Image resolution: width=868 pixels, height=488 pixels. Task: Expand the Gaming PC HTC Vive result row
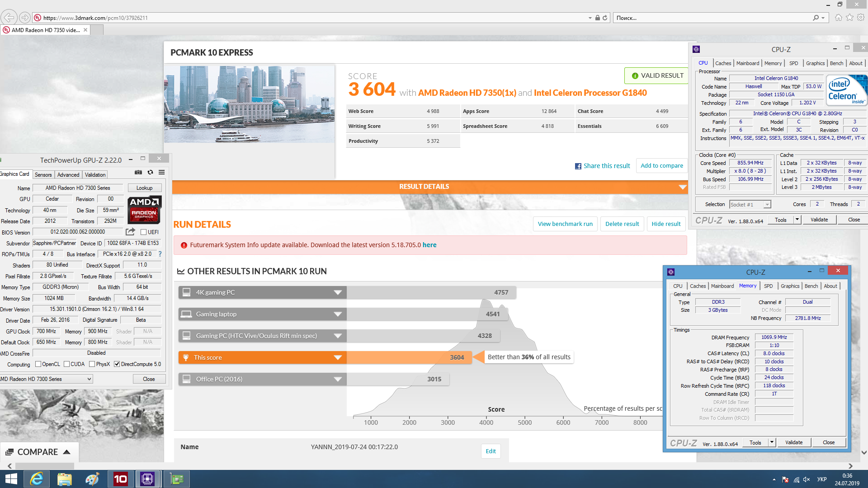338,336
